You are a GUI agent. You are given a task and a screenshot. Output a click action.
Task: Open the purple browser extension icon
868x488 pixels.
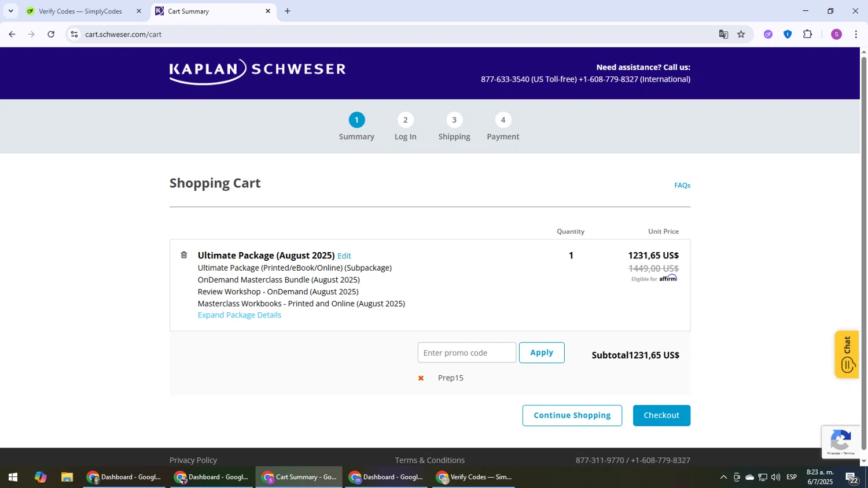tap(768, 34)
